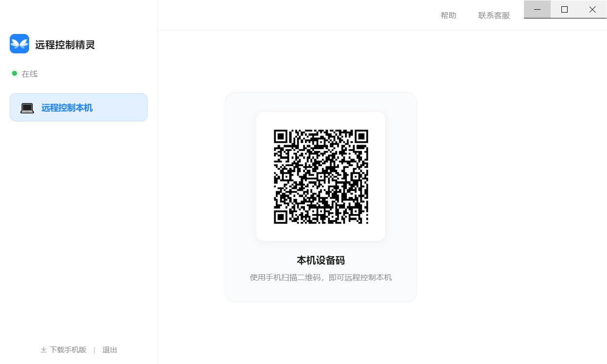607x364 pixels.
Task: Open the 联系客服 link
Action: [494, 16]
